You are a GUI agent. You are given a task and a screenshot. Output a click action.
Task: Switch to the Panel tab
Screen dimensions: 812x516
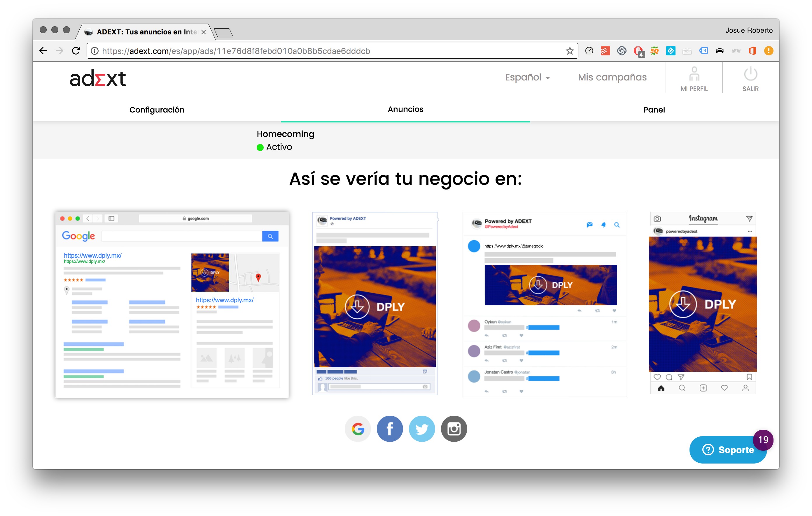point(654,110)
